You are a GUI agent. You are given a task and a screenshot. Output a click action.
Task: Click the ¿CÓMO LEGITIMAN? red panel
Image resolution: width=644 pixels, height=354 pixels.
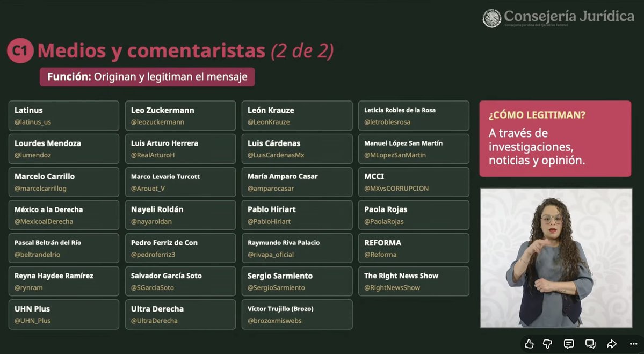tap(555, 139)
